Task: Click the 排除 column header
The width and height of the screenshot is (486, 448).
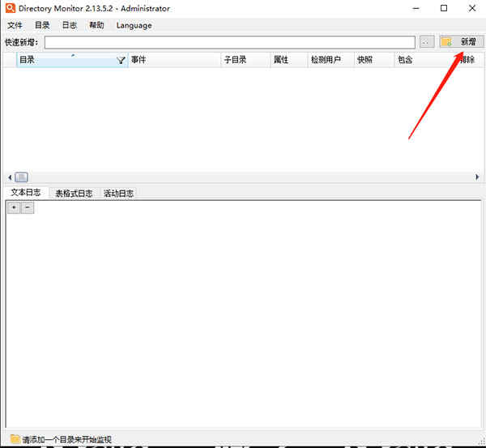Action: (468, 60)
